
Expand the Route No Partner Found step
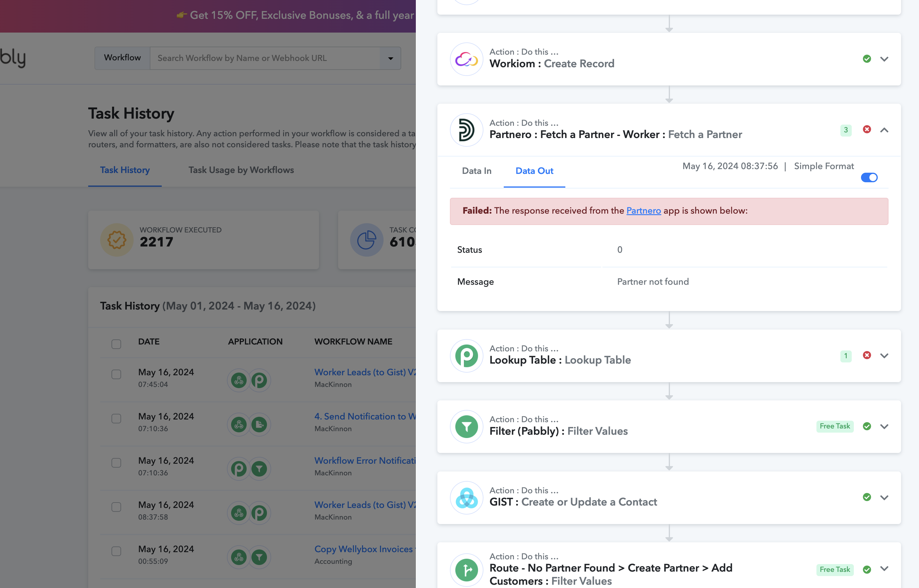[x=884, y=569]
